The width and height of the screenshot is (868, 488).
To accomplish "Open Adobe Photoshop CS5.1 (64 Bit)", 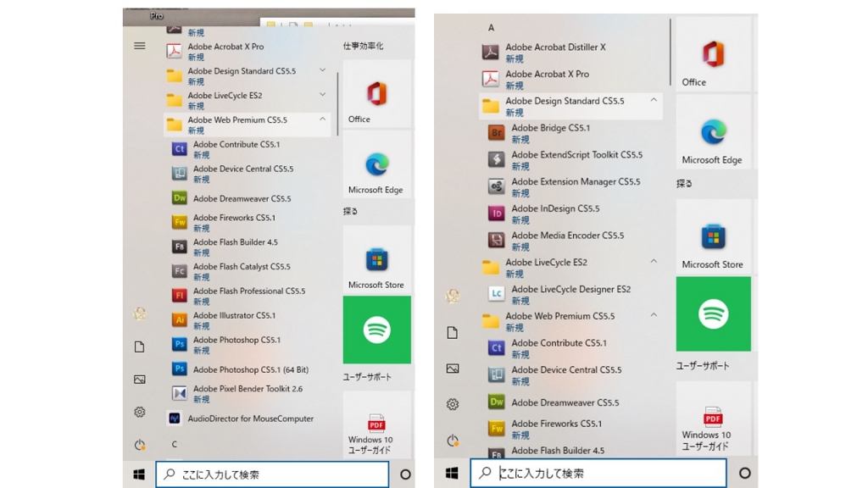I will 248,369.
